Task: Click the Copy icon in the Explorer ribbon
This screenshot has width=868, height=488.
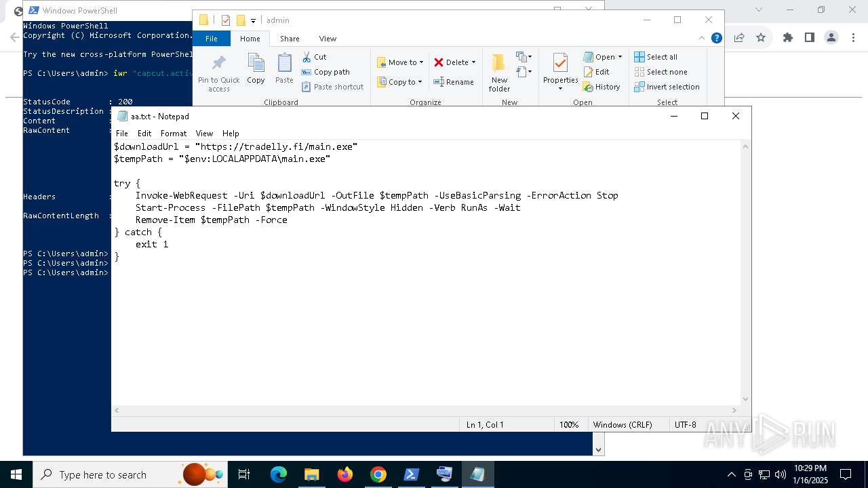Action: coord(256,68)
